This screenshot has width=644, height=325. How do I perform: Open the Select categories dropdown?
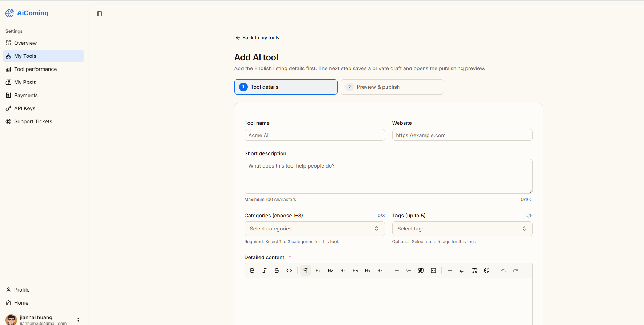pos(314,229)
